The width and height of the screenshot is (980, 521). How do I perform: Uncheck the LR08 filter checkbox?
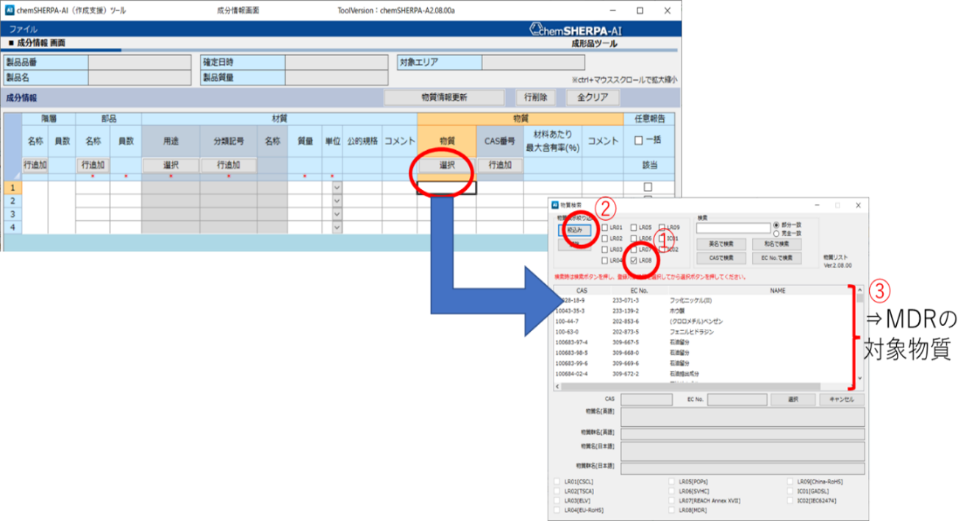[634, 260]
